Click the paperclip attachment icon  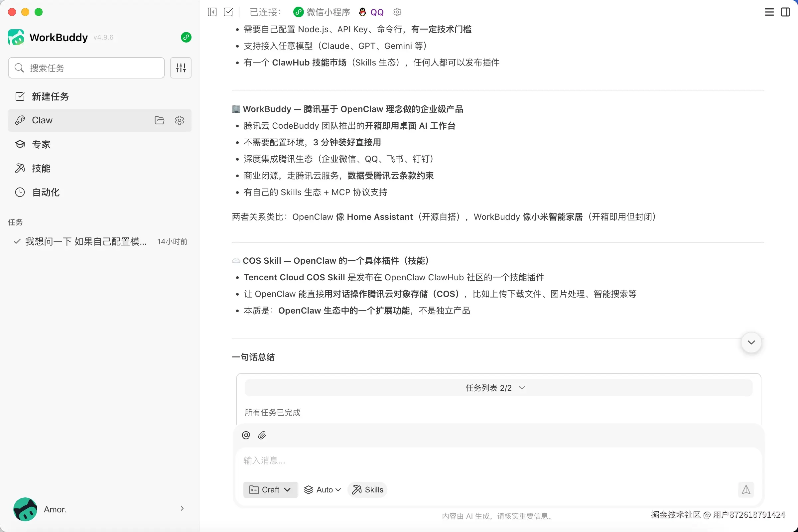click(262, 435)
